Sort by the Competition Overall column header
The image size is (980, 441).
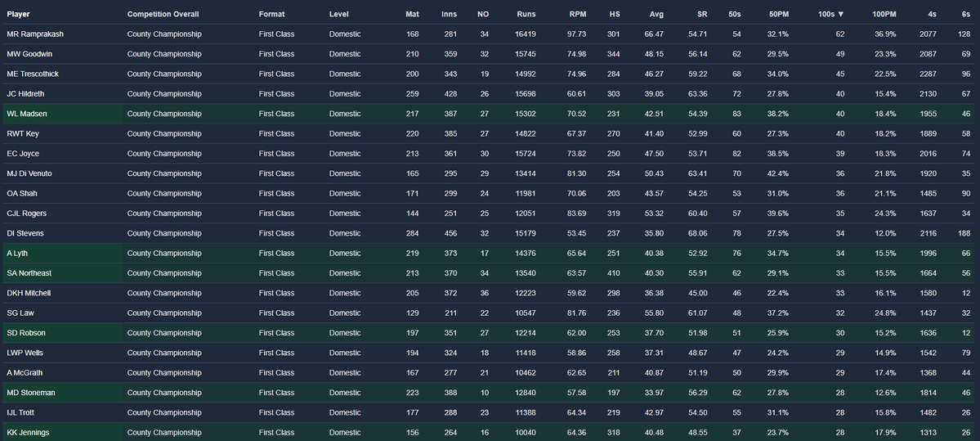(x=163, y=14)
